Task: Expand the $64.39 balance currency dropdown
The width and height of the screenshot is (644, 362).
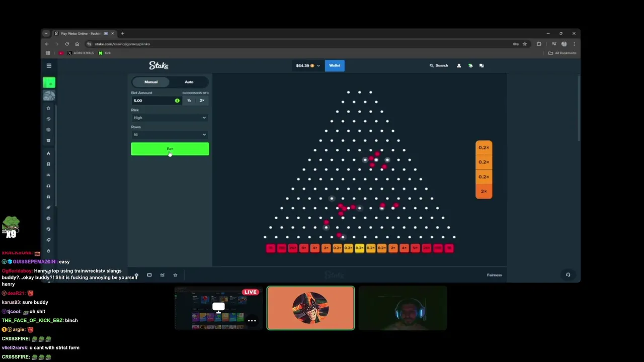Action: click(307, 65)
